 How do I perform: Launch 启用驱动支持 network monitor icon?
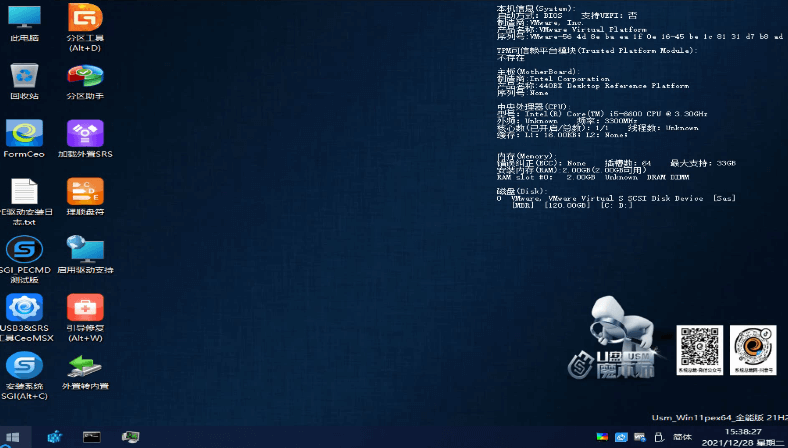coord(85,254)
